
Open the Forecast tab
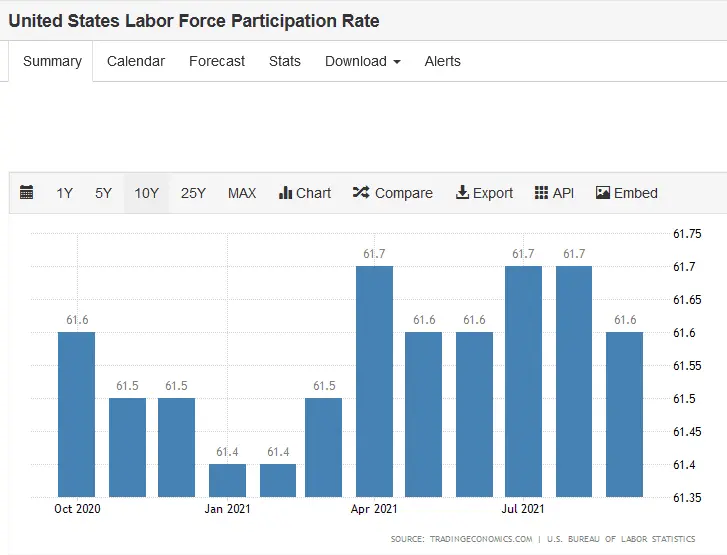pos(217,61)
